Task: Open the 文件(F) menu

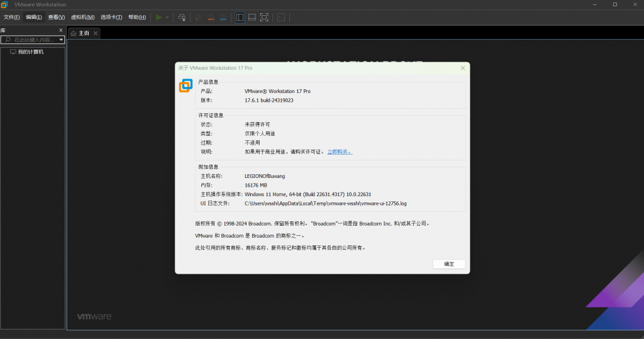Action: click(11, 17)
